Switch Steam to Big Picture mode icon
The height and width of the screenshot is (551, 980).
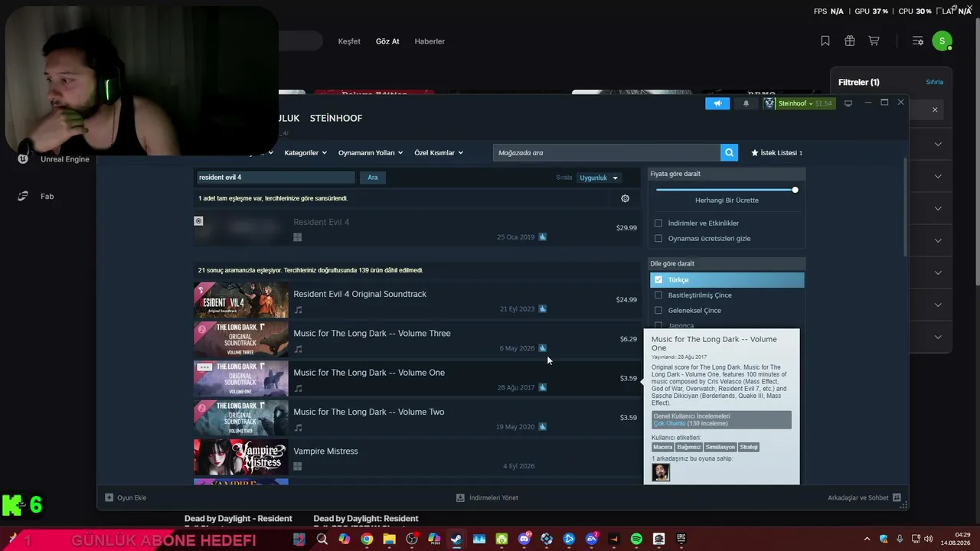coord(848,103)
